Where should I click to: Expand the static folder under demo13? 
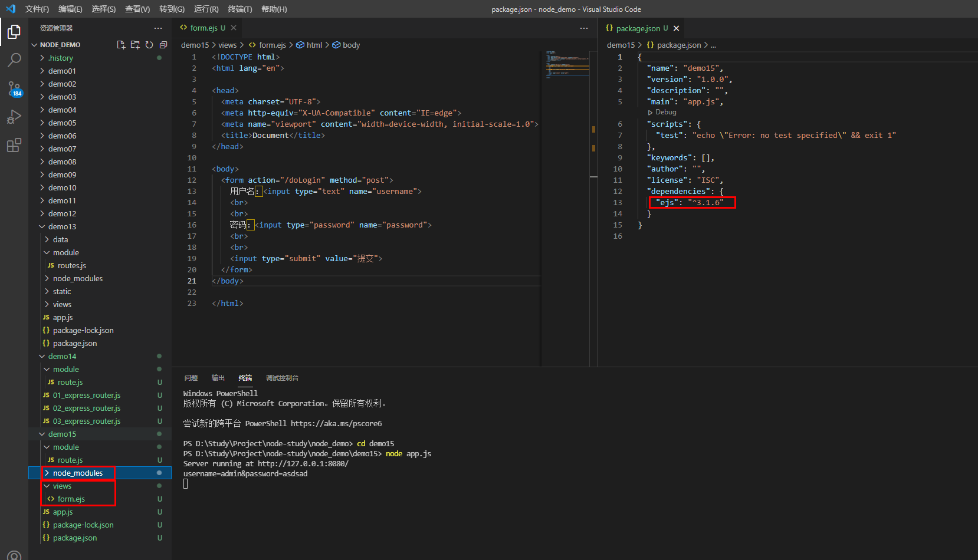pos(100,291)
